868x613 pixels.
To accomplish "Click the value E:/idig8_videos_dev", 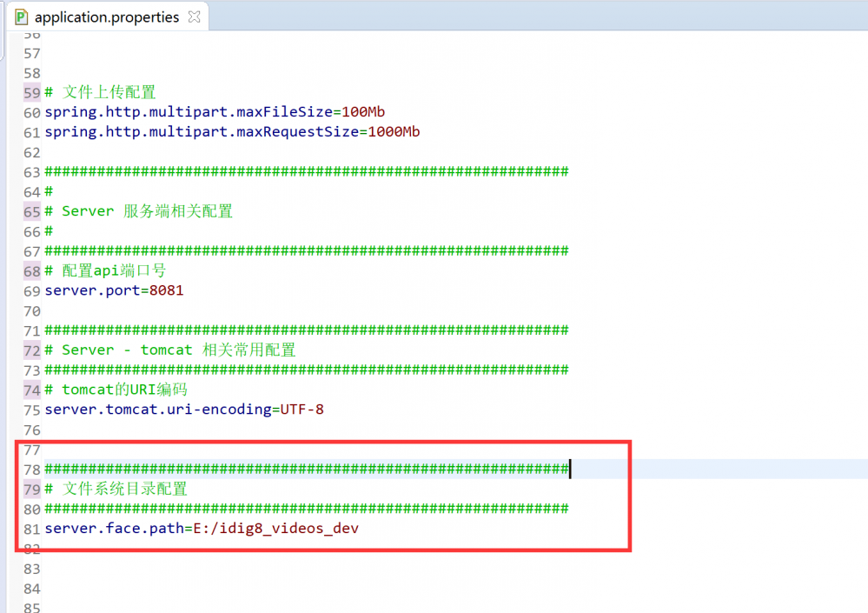I will [x=275, y=529].
